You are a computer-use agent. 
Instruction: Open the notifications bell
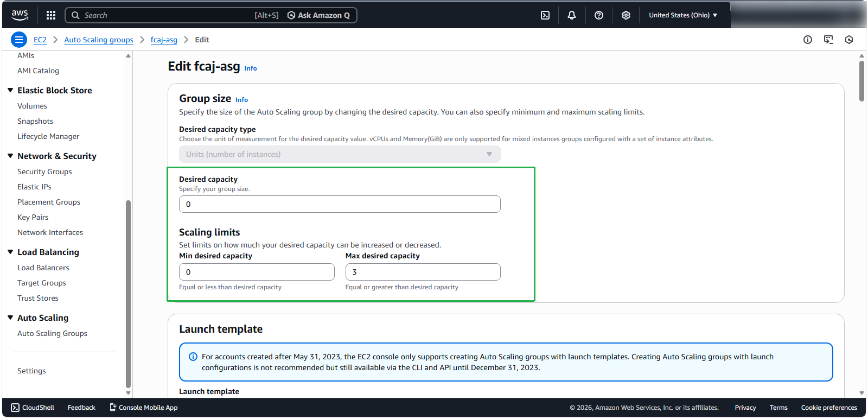(572, 15)
